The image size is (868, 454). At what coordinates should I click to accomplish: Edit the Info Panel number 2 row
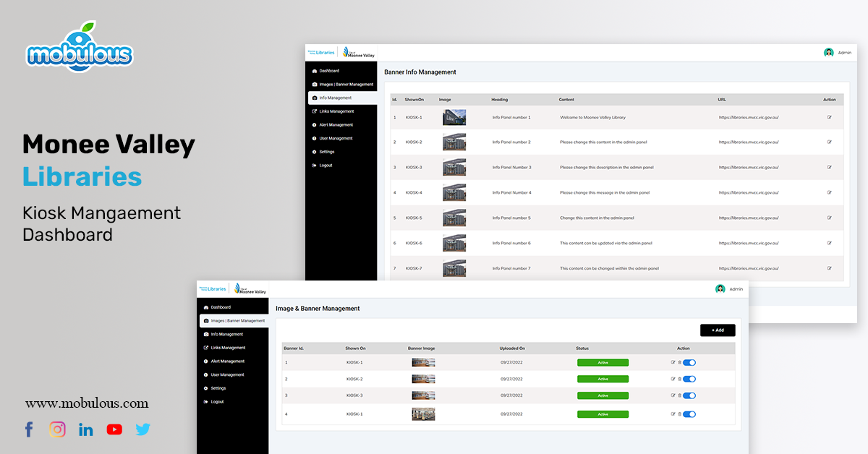pos(829,142)
